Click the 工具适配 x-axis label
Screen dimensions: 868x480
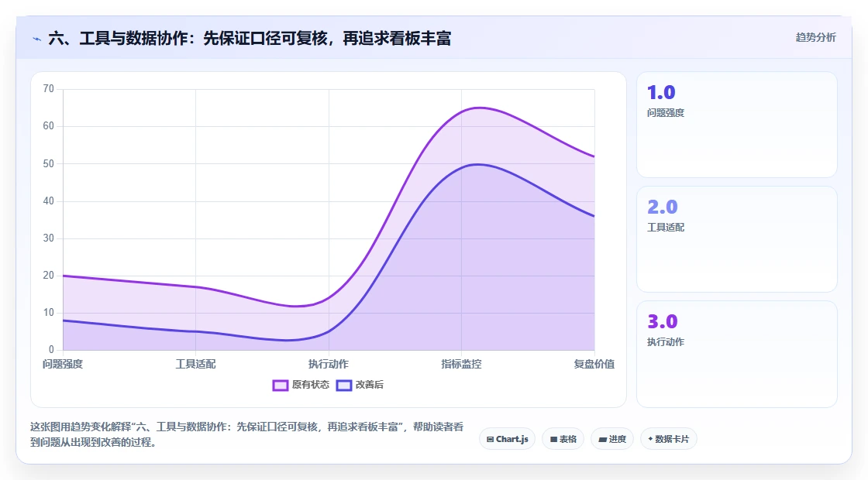pyautogui.click(x=195, y=364)
